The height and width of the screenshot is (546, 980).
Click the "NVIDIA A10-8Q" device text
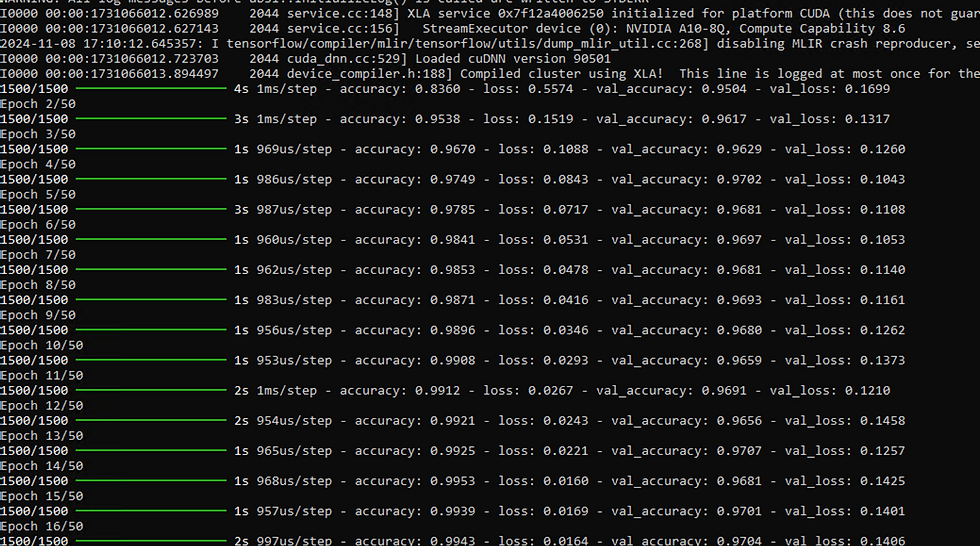coord(675,28)
